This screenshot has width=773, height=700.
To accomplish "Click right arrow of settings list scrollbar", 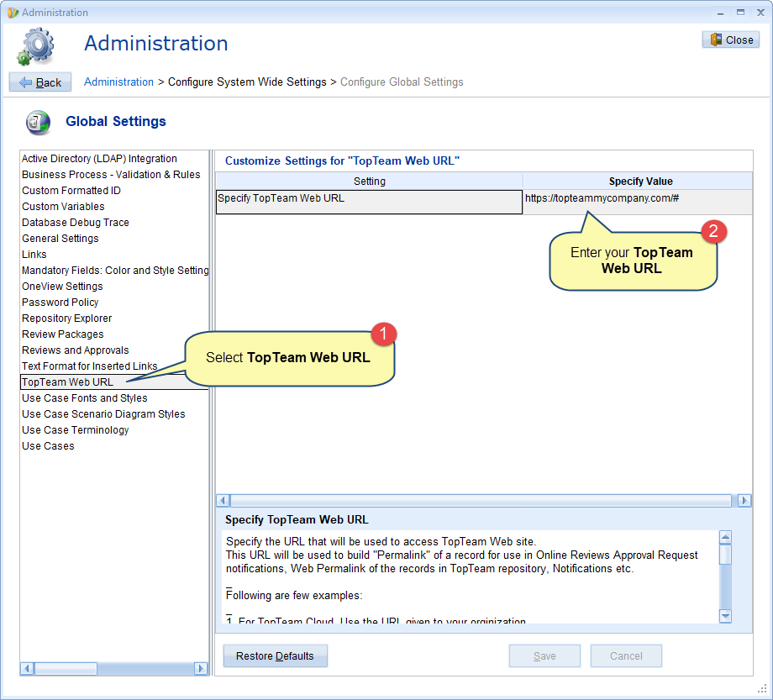I will [x=200, y=669].
